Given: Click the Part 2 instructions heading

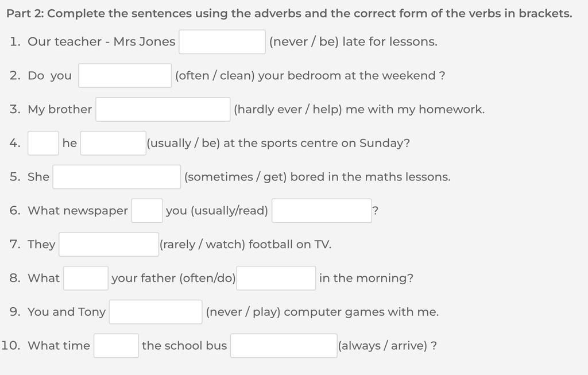Looking at the screenshot, I should tap(289, 14).
